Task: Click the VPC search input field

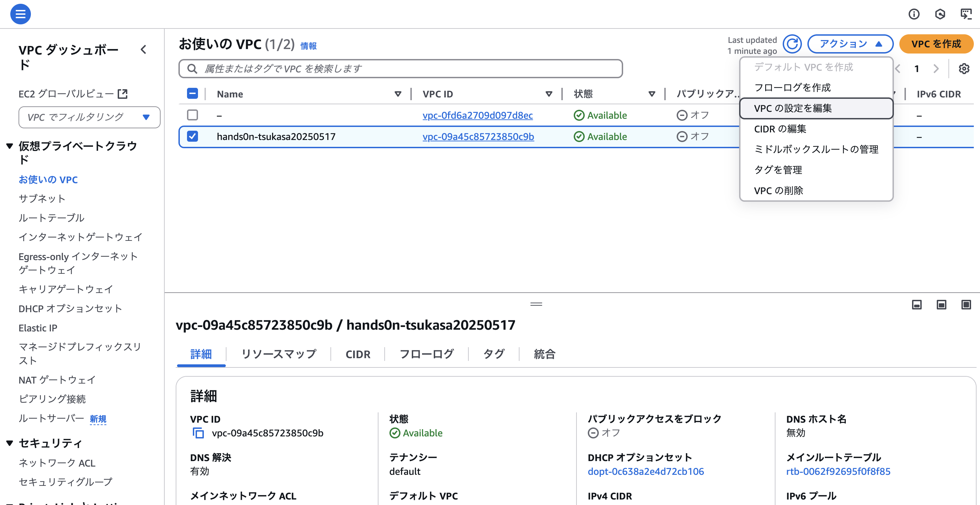Action: [400, 69]
